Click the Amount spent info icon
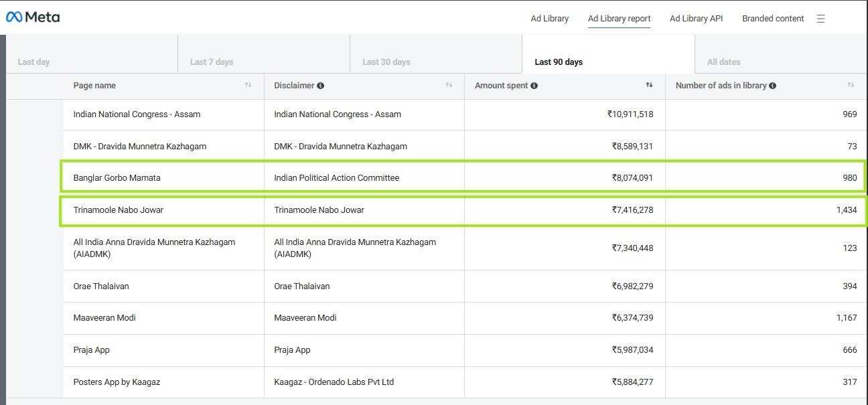This screenshot has height=405, width=868. pos(534,86)
